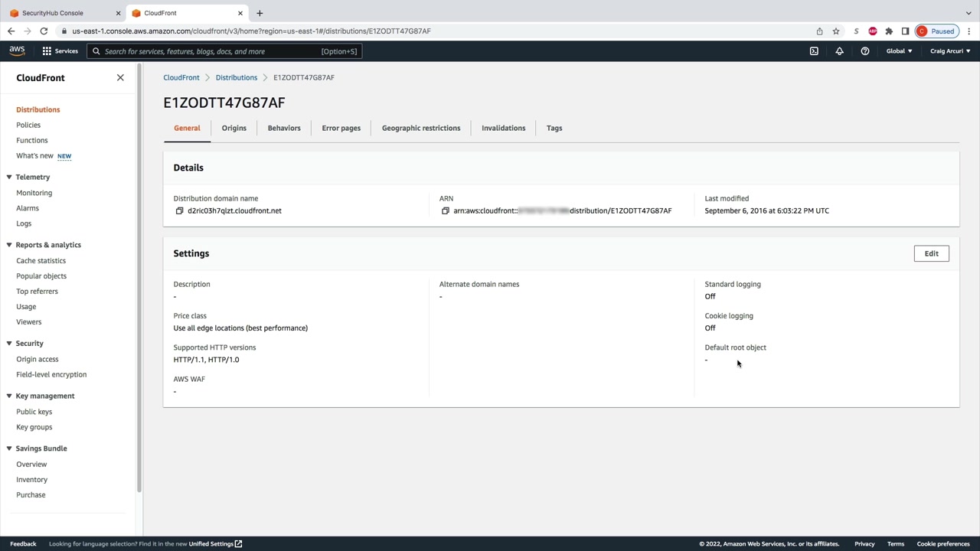Viewport: 980px width, 551px height.
Task: Open Key groups under Key management
Action: [34, 427]
